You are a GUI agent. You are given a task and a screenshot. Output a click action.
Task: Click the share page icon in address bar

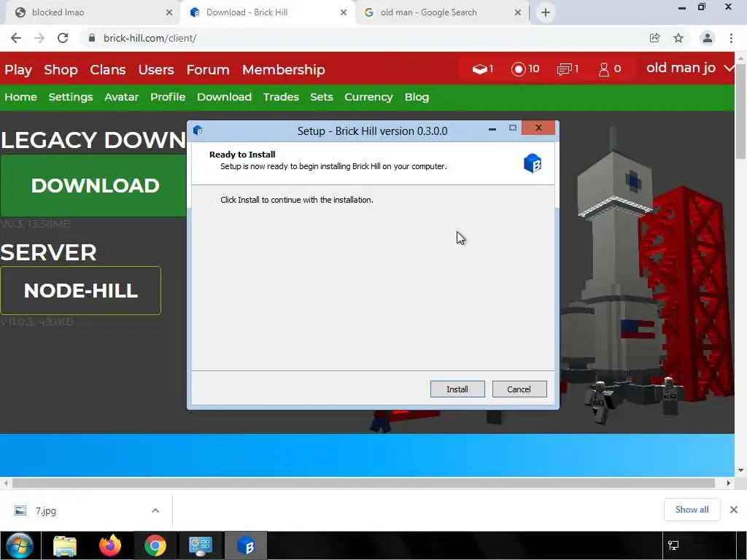point(654,38)
